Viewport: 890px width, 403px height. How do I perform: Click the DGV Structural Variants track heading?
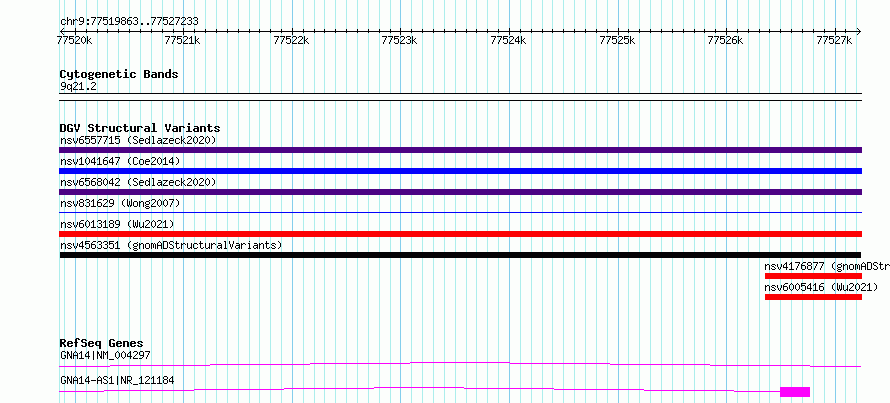click(140, 128)
